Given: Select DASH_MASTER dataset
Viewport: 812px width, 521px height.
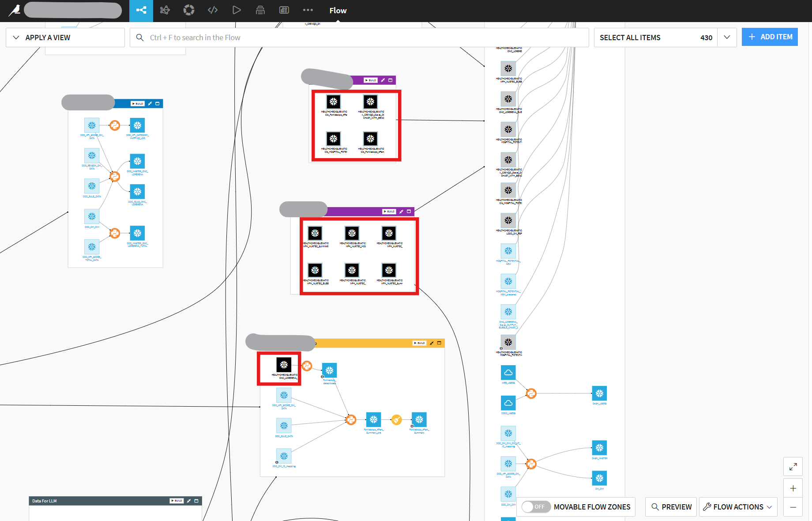Looking at the screenshot, I should pos(599,448).
